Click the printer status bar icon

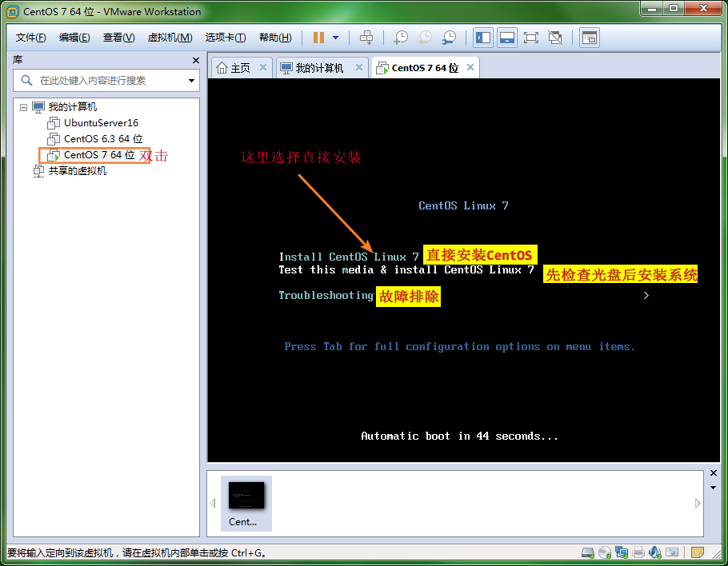click(x=638, y=552)
